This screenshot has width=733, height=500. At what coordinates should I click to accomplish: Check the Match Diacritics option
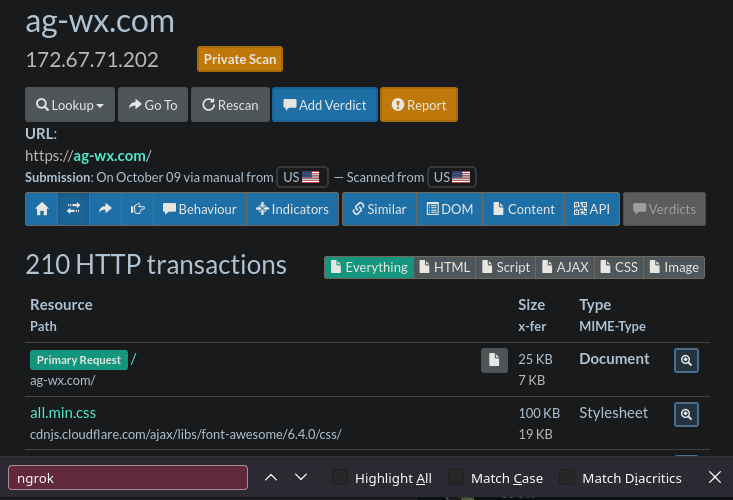point(567,478)
